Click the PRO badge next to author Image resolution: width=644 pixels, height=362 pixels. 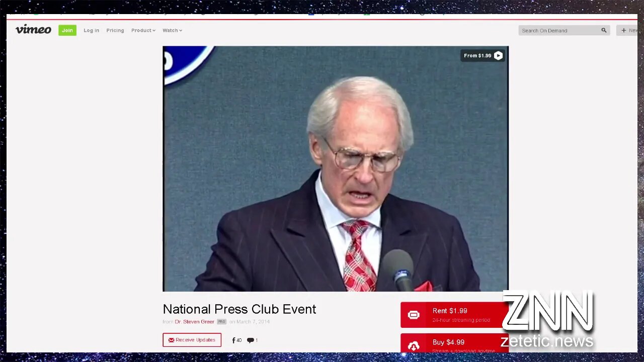point(221,322)
